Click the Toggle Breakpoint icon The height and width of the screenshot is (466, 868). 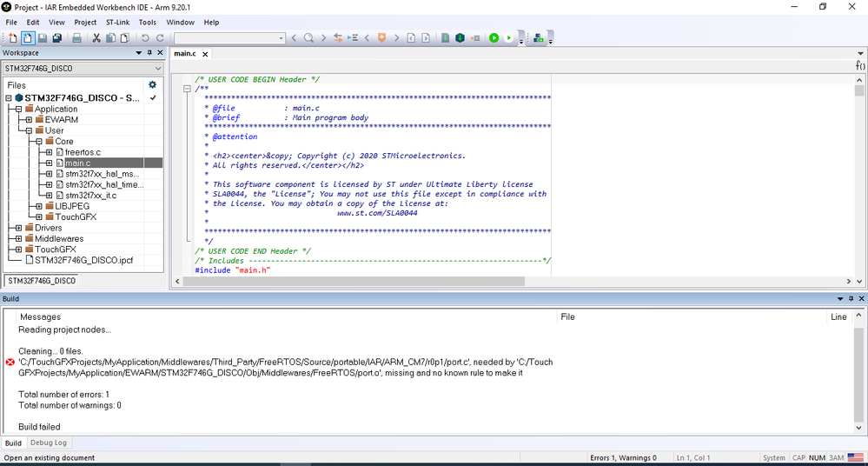tap(475, 38)
